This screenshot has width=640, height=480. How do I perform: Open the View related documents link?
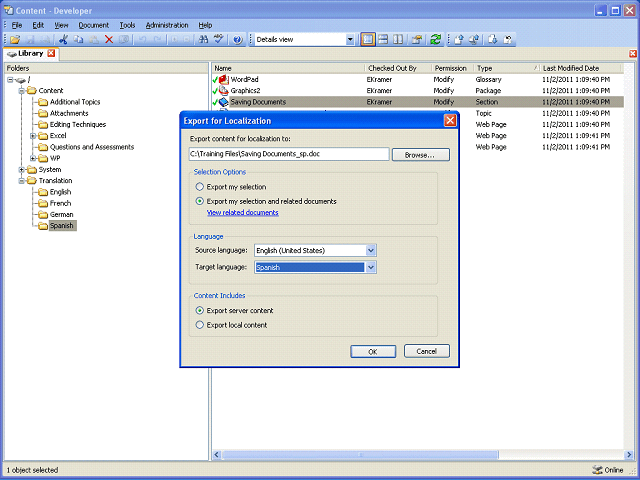(242, 213)
